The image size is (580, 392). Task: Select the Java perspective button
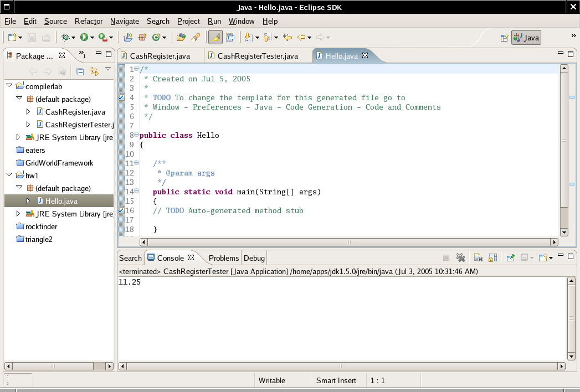tap(526, 38)
